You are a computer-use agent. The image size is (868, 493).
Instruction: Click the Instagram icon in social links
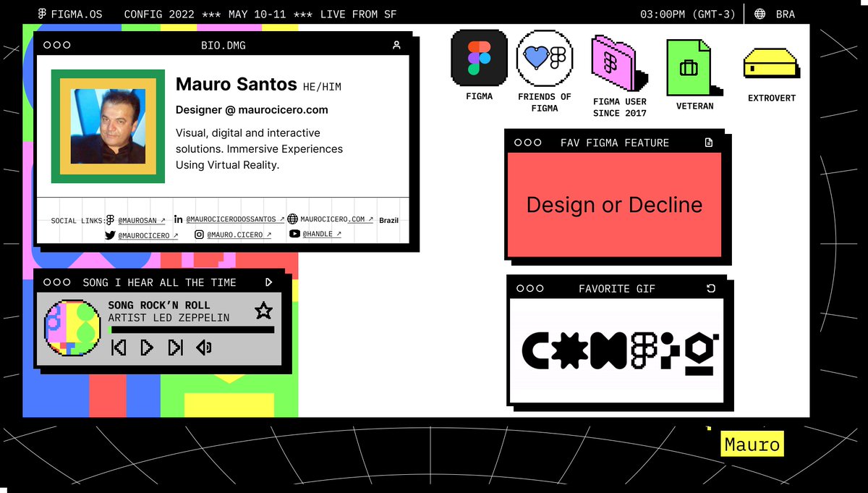199,235
